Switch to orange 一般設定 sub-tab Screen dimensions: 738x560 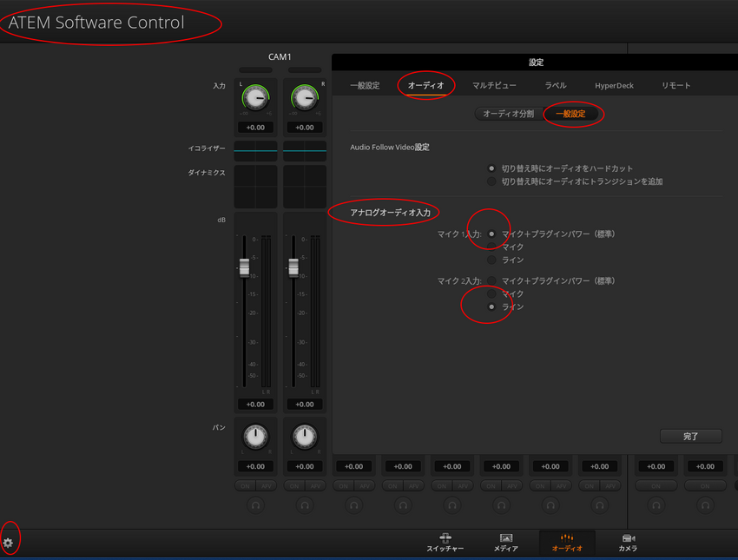(x=570, y=114)
